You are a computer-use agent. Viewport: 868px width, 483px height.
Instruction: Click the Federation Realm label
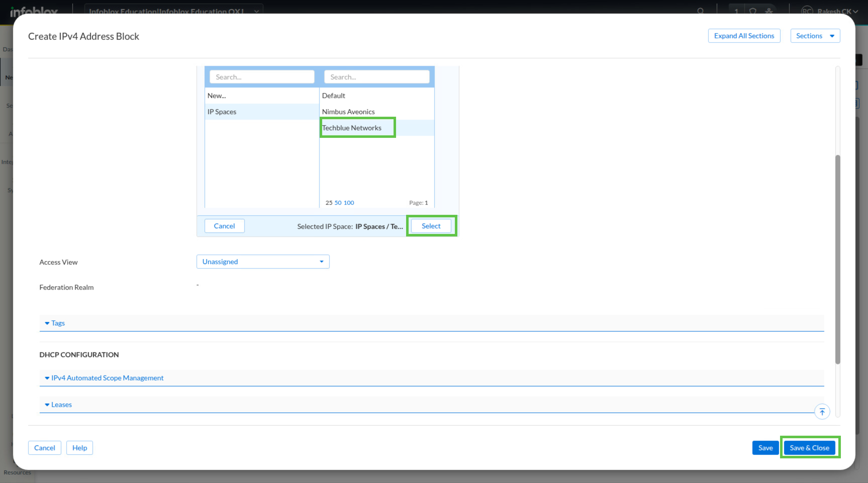(66, 287)
